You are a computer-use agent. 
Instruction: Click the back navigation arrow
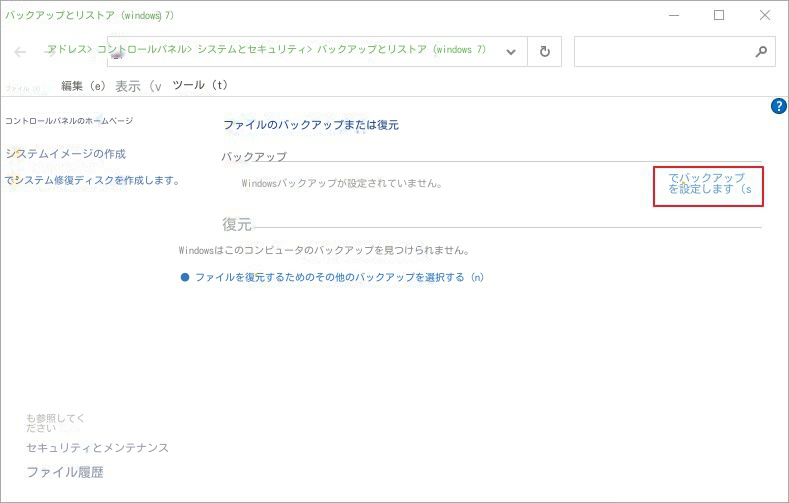click(20, 52)
